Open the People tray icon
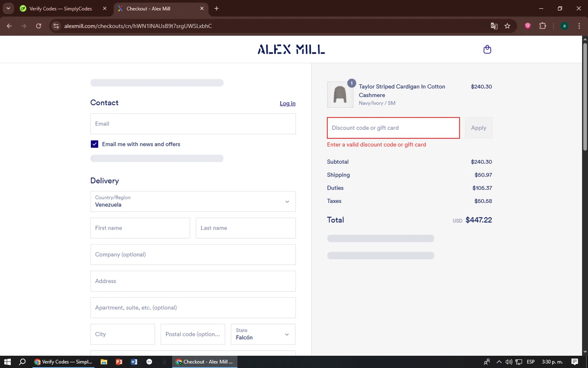The height and width of the screenshot is (368, 588). click(x=487, y=362)
